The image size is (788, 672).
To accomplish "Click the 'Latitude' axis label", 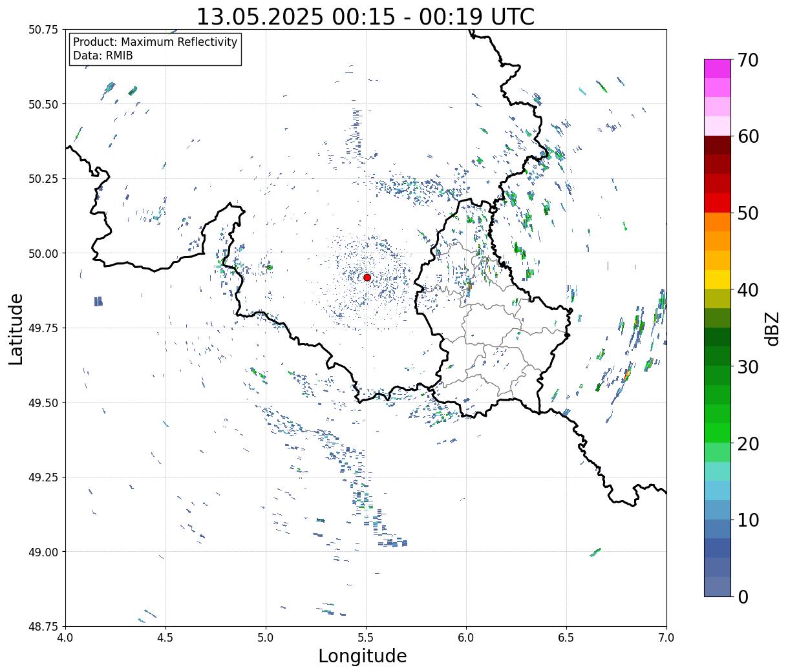I will (x=16, y=328).
